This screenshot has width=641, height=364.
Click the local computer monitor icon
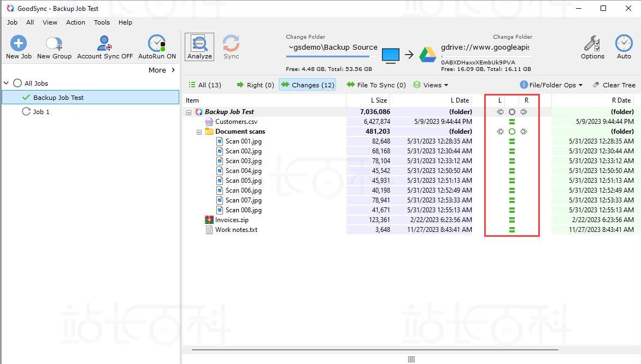pyautogui.click(x=390, y=56)
